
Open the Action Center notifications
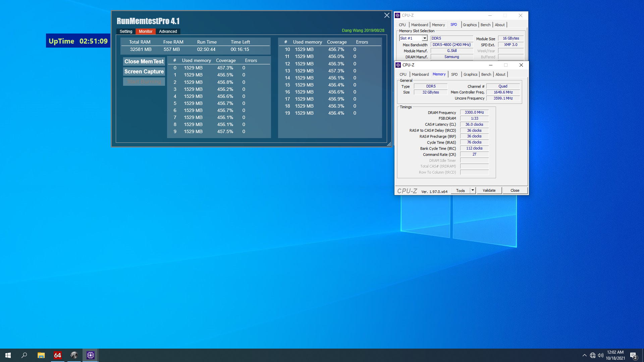(x=634, y=355)
